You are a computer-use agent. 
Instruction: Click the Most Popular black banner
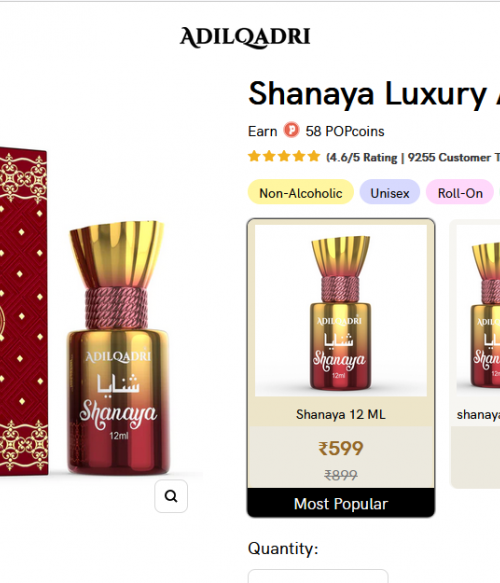click(341, 503)
